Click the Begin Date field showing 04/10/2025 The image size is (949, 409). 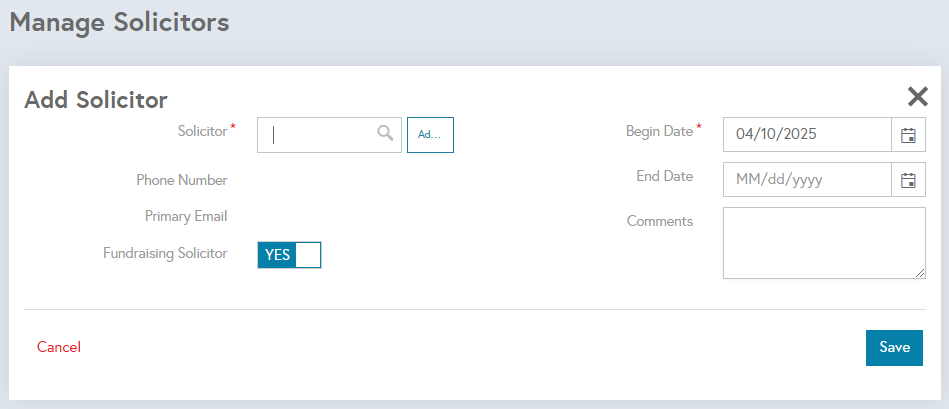point(807,135)
